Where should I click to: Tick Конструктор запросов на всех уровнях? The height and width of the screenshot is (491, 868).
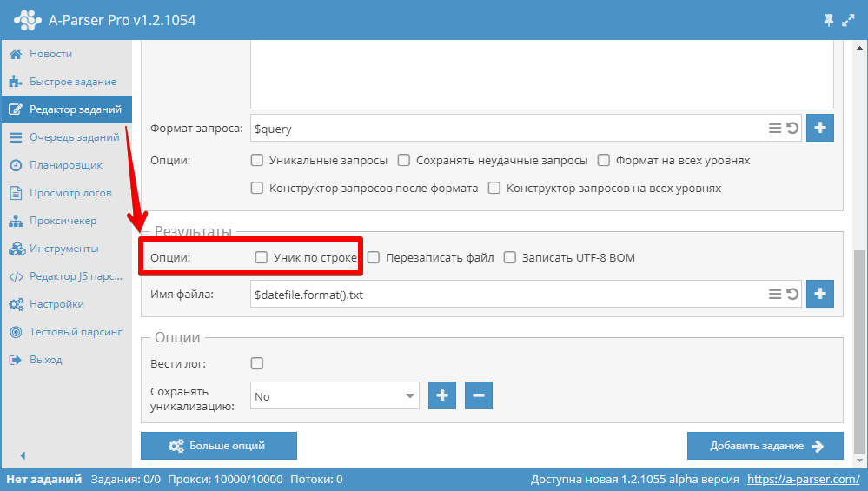click(494, 188)
